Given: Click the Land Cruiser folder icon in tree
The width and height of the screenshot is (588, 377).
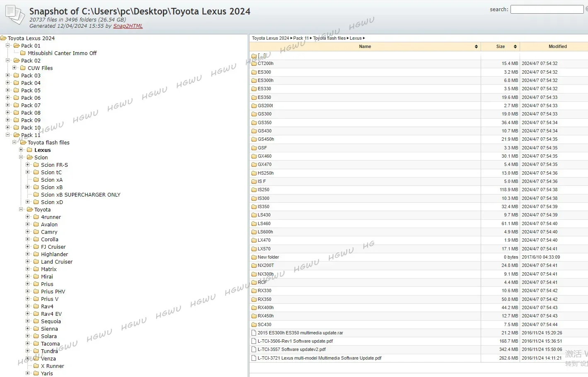Looking at the screenshot, I should click(36, 262).
